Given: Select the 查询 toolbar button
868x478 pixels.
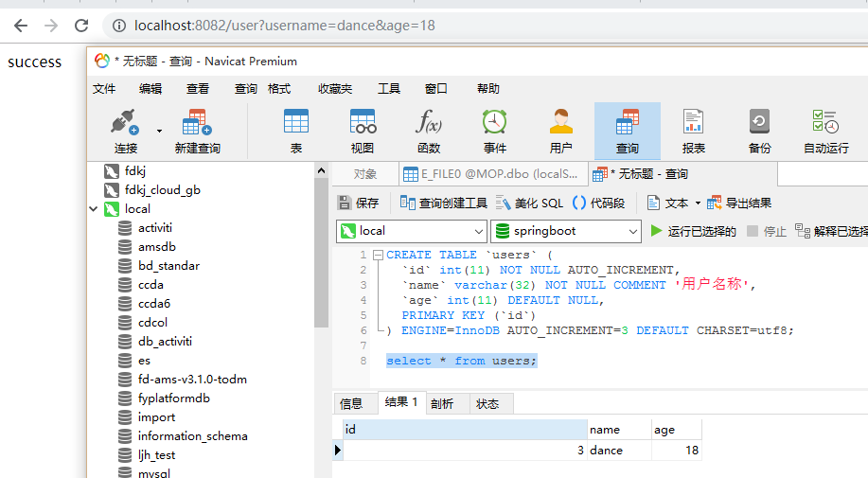Looking at the screenshot, I should [628, 132].
